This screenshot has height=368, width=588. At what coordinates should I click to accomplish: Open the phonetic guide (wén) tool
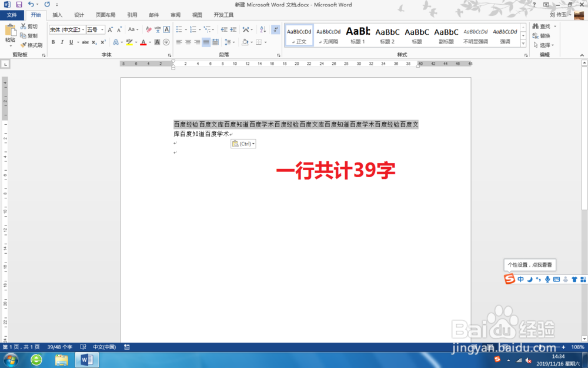pyautogui.click(x=158, y=29)
